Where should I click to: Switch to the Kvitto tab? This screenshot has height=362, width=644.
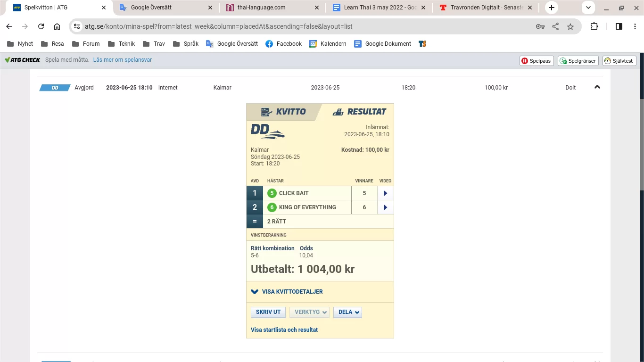[284, 112]
